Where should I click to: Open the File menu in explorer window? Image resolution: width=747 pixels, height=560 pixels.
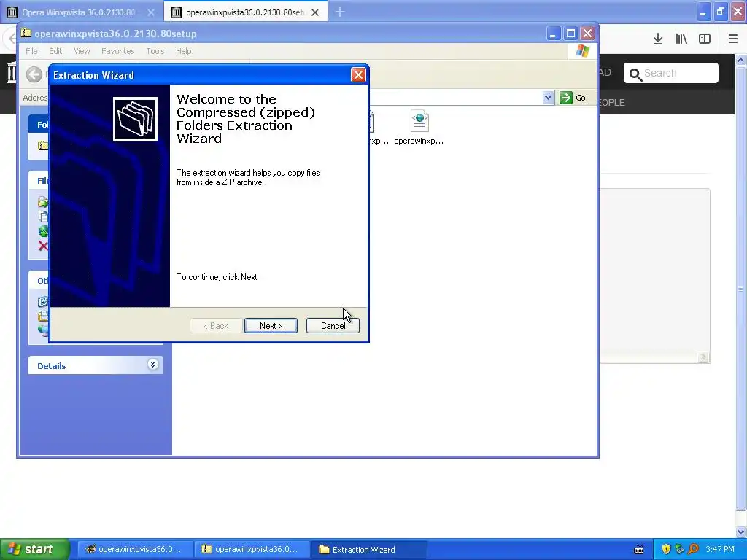(x=31, y=51)
